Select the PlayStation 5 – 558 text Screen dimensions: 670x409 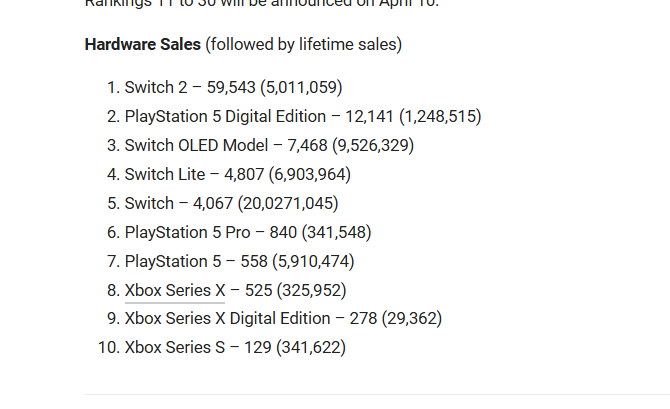[x=196, y=262]
